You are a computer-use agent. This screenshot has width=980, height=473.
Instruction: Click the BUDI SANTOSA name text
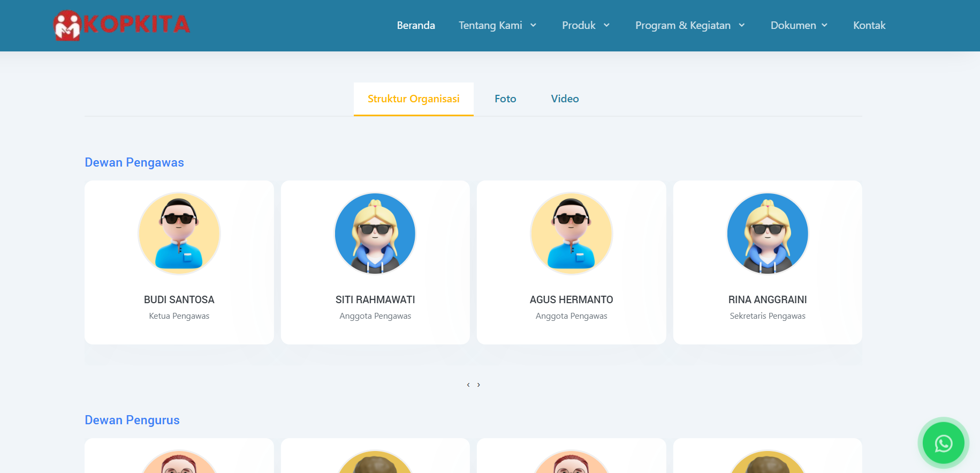click(179, 299)
